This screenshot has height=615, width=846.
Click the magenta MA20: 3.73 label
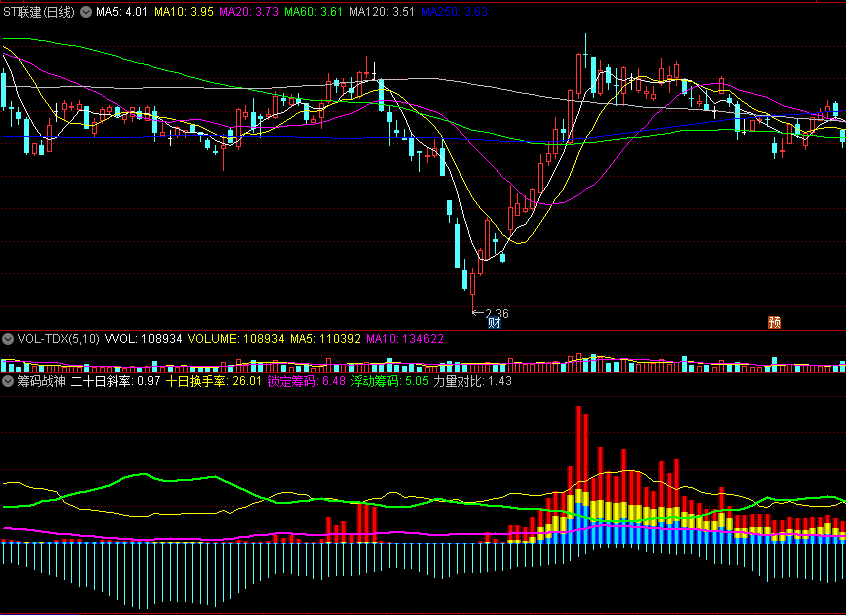tap(249, 12)
